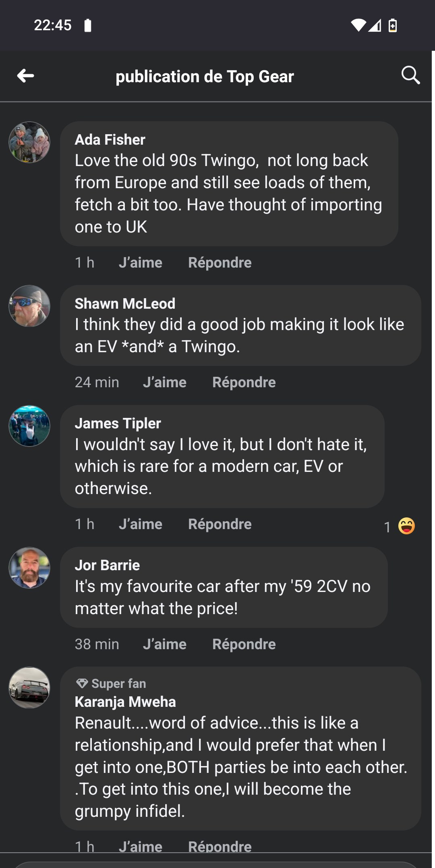View James Tipler's avatar
Image resolution: width=435 pixels, height=868 pixels.
(x=29, y=426)
